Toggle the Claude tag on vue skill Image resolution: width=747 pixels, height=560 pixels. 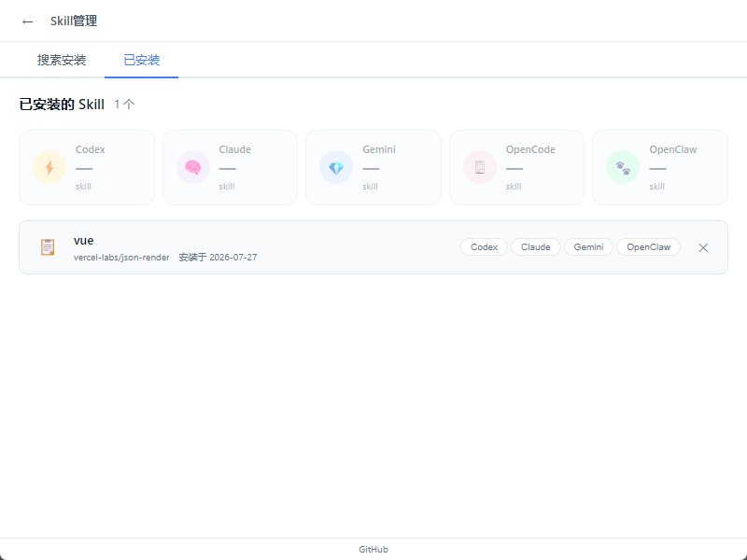point(535,247)
